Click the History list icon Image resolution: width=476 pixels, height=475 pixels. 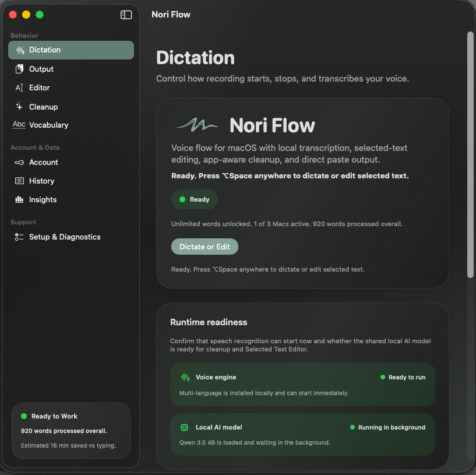[19, 181]
